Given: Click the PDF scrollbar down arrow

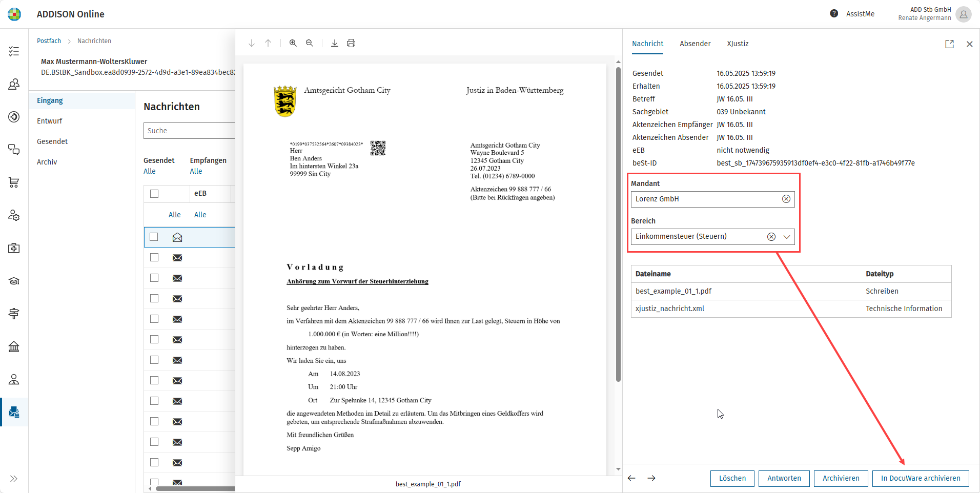Looking at the screenshot, I should pyautogui.click(x=618, y=469).
